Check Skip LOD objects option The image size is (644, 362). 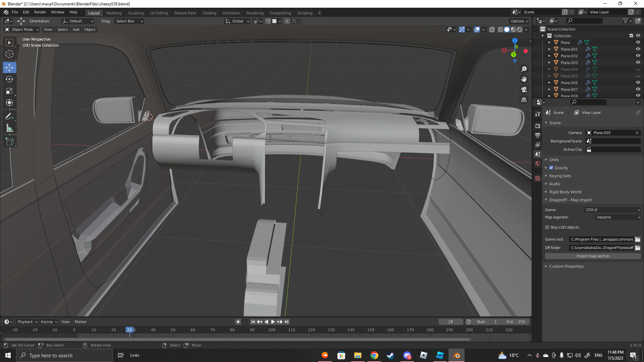[547, 227]
